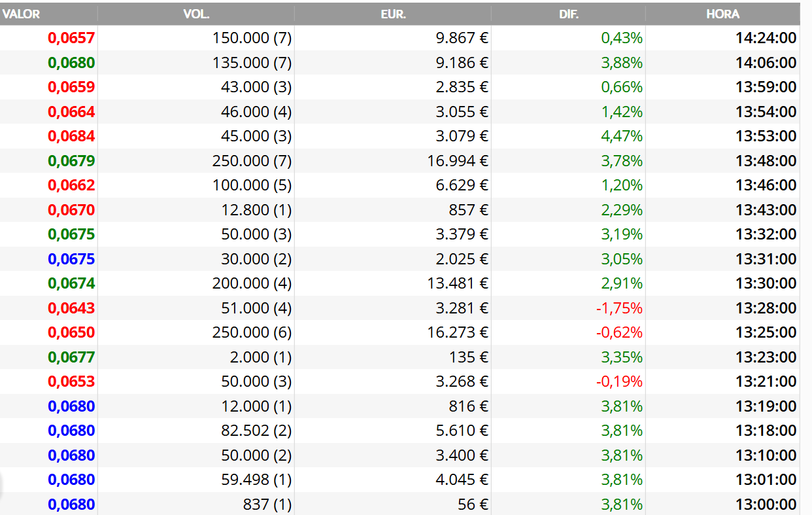The image size is (812, 515).
Task: Click the volume 82.502 (2) cell
Action: pos(256,431)
